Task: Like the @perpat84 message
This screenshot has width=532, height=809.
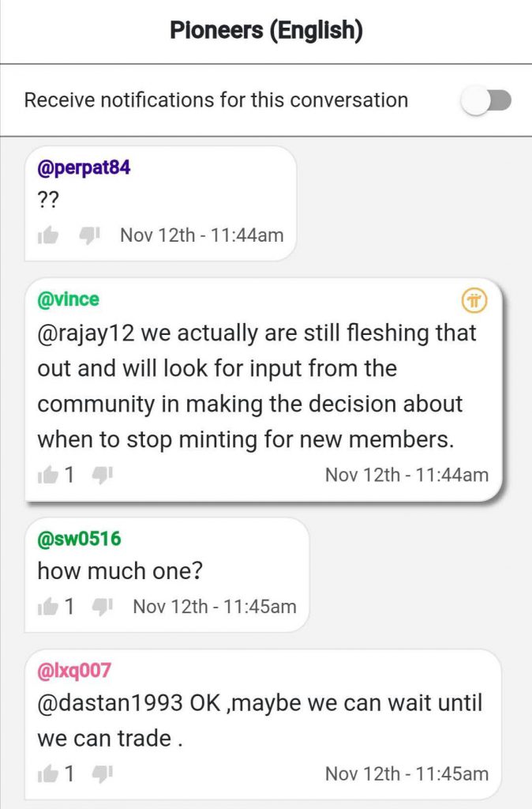Action: click(48, 235)
